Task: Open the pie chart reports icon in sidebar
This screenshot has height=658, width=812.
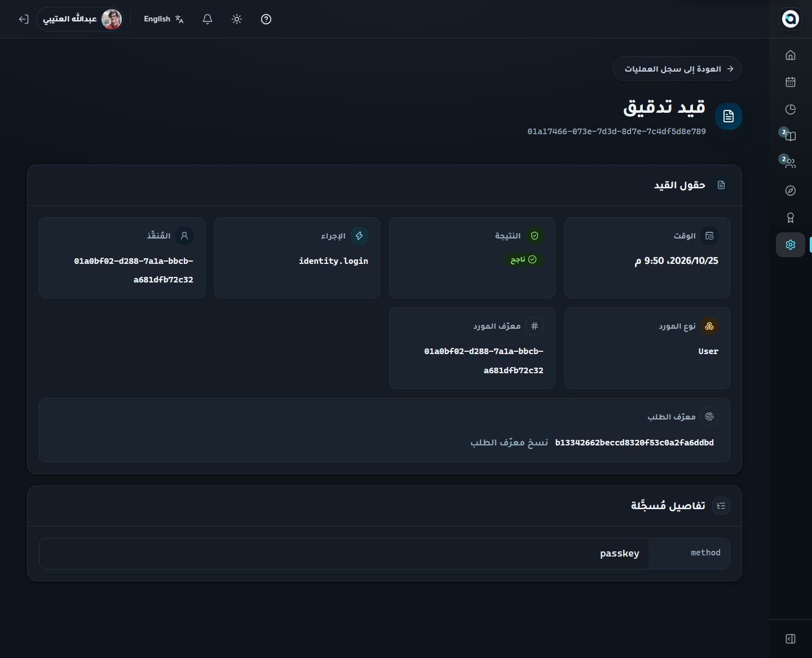Action: coord(791,109)
